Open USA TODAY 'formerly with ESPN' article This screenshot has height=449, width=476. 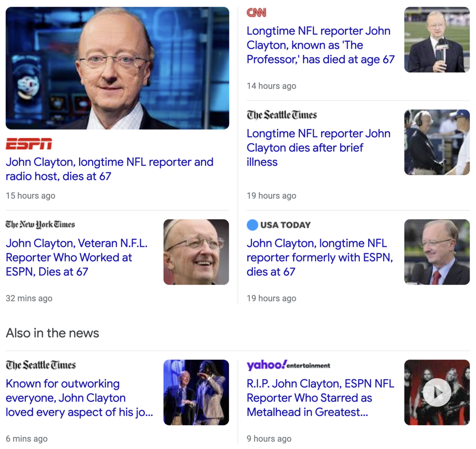(320, 257)
